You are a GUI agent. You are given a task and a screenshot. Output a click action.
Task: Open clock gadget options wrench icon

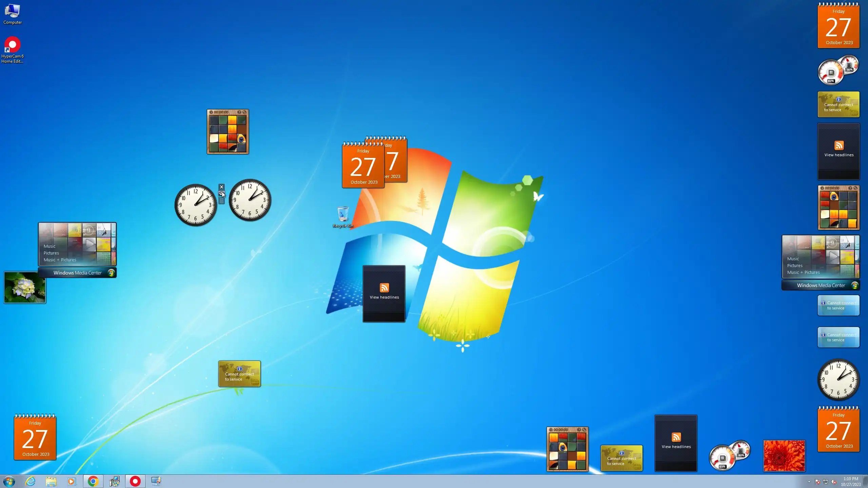221,194
